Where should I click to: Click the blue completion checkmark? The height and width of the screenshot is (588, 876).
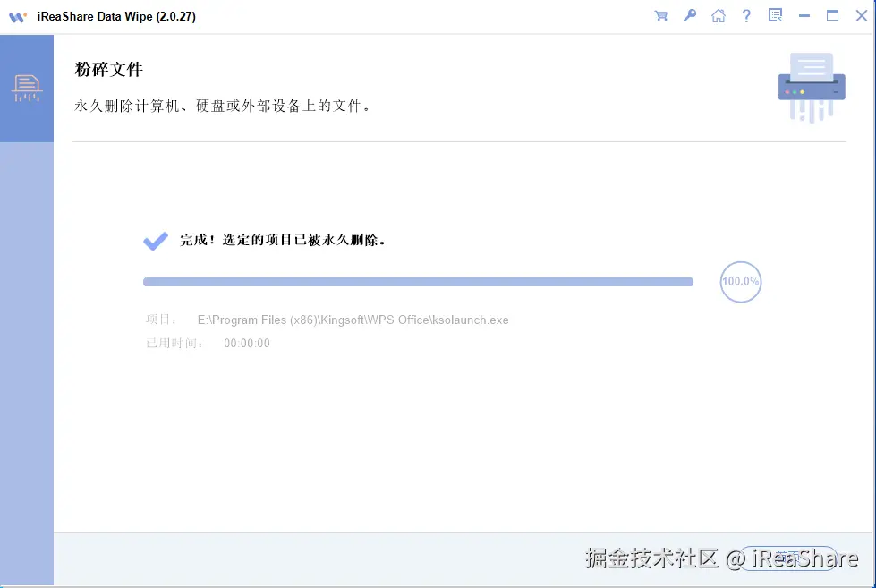[x=155, y=240]
